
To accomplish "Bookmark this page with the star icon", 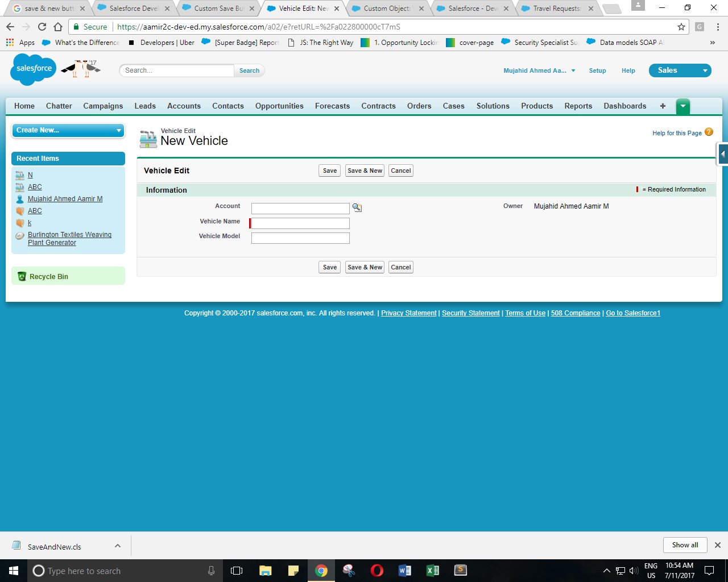I will click(x=681, y=27).
